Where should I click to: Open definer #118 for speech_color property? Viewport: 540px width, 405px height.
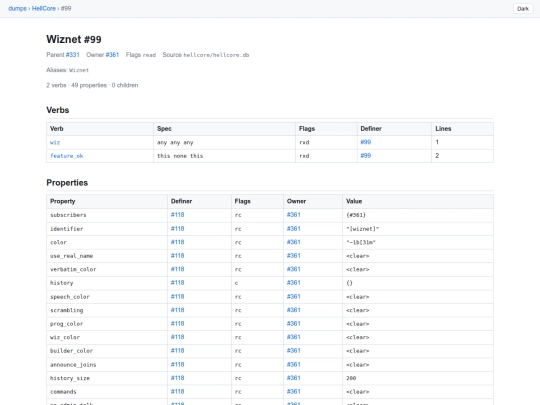tap(177, 297)
